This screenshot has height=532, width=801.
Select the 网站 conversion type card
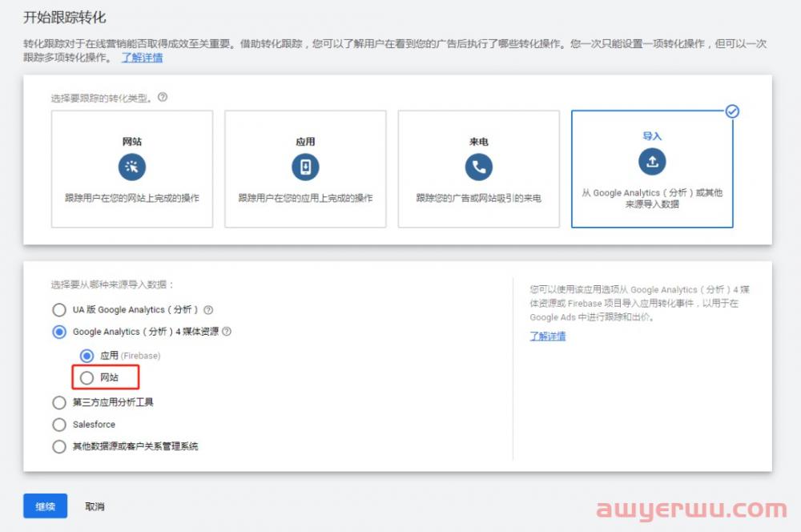point(131,169)
